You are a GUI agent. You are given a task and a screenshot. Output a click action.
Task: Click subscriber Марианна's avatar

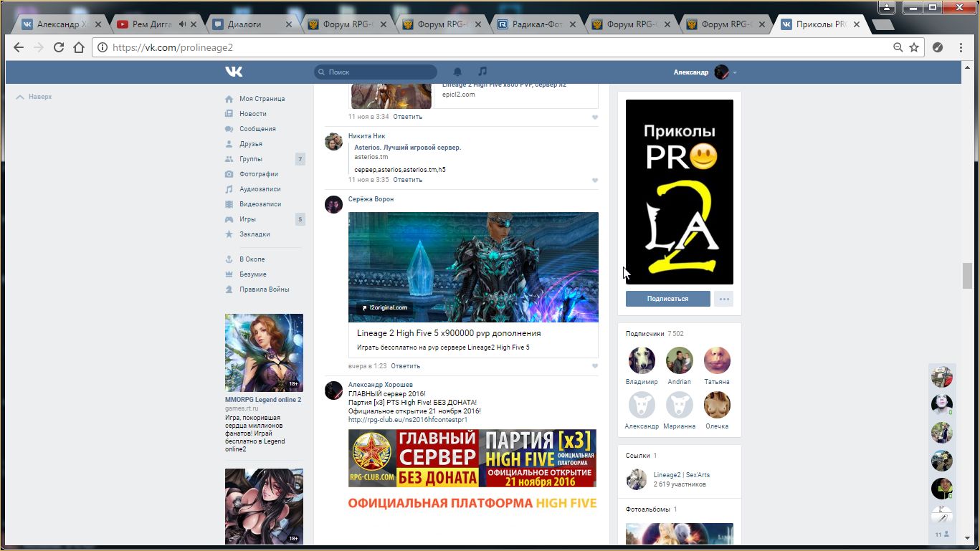(680, 406)
